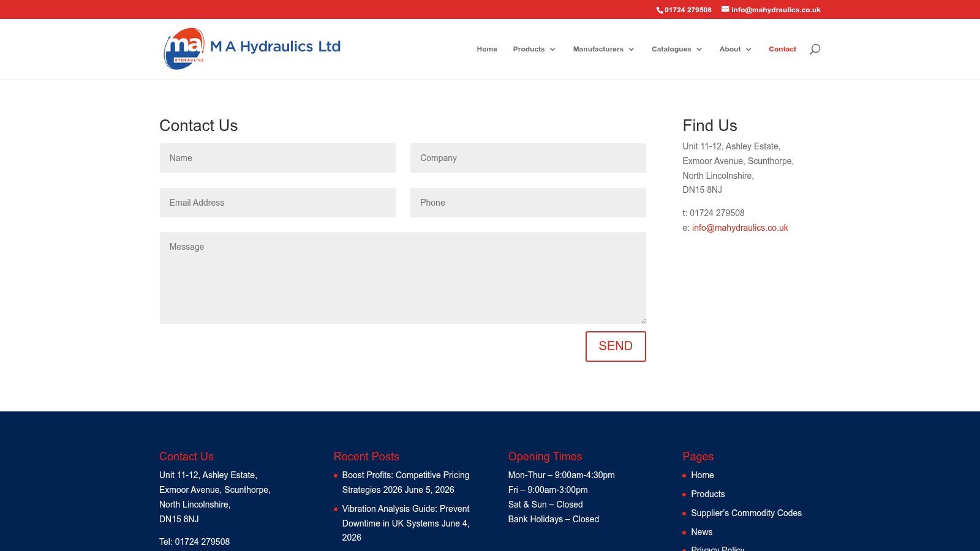Image resolution: width=980 pixels, height=551 pixels.
Task: Expand the Manufacturers menu chevron
Action: tap(631, 50)
